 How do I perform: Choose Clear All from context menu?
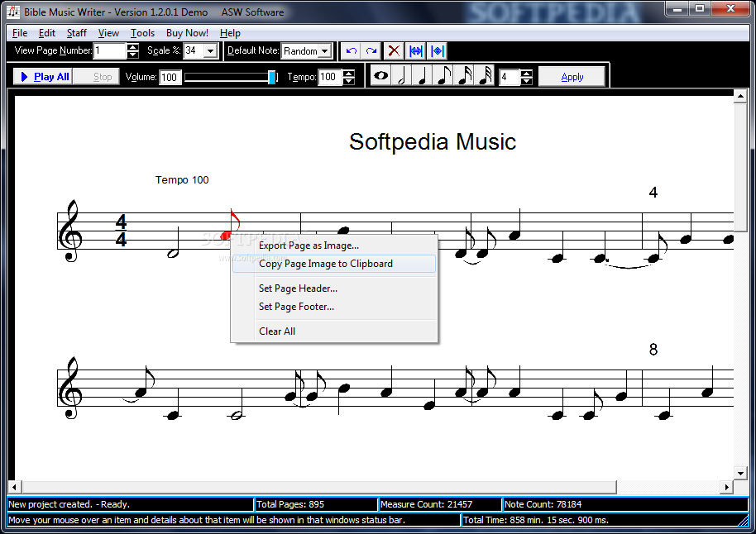pos(334,331)
